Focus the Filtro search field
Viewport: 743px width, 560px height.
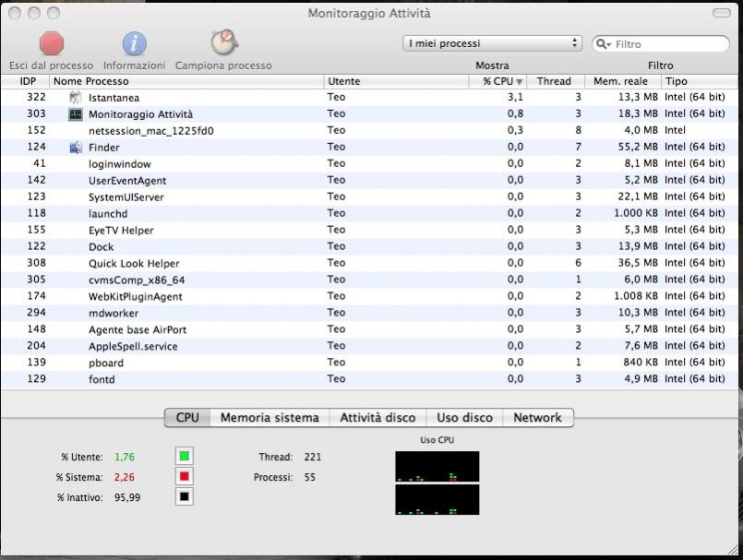661,44
